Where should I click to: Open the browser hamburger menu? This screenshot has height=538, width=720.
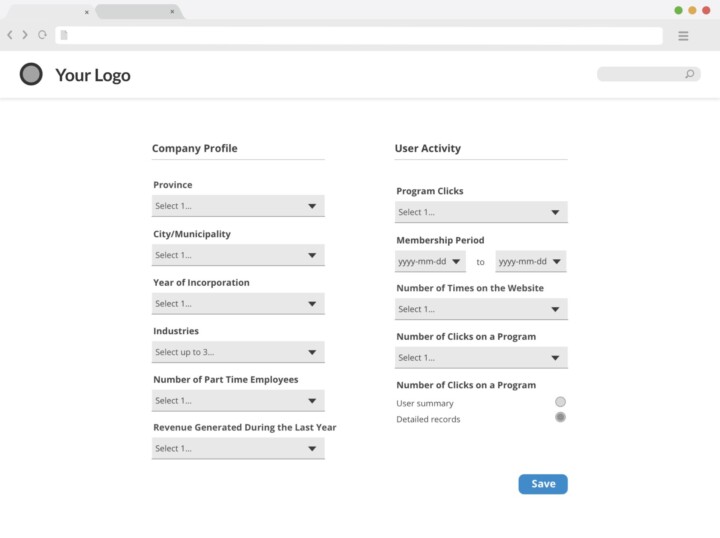point(683,36)
